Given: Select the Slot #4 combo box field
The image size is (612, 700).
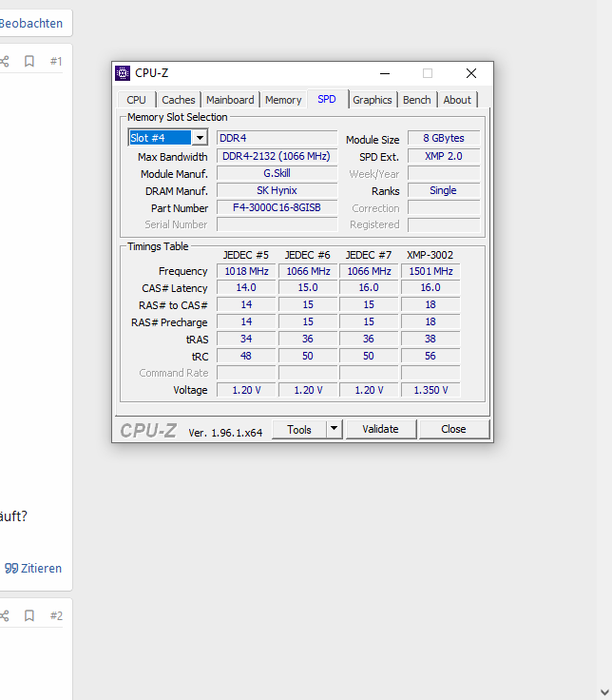Looking at the screenshot, I should tap(167, 138).
